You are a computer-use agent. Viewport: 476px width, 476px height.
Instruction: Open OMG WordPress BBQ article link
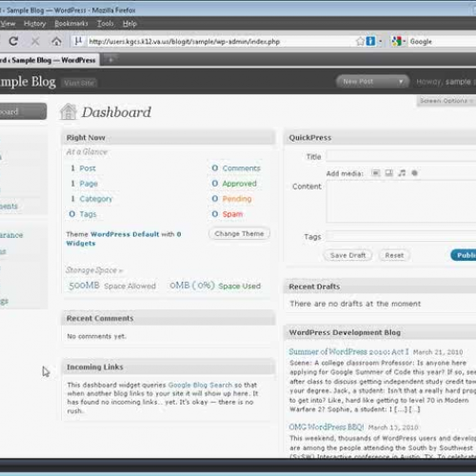(327, 426)
